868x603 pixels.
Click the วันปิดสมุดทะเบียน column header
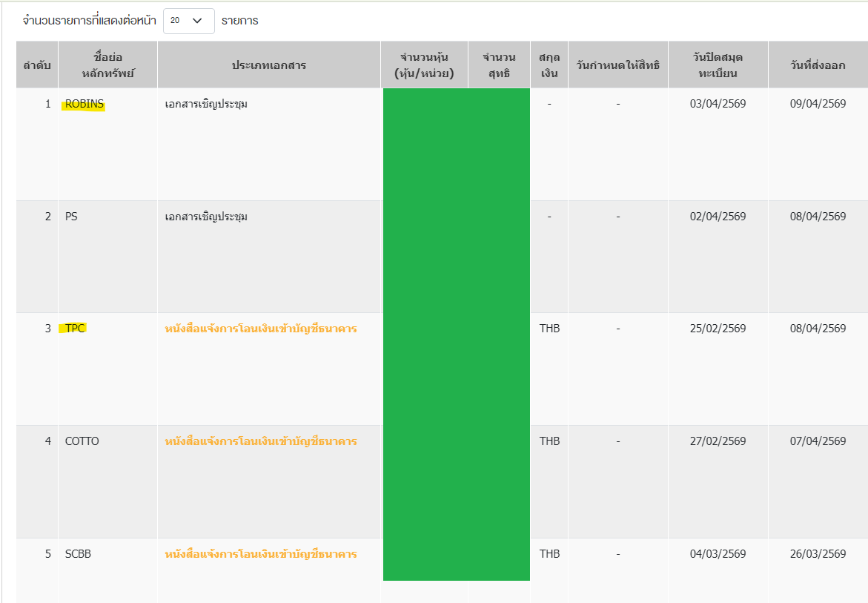click(x=718, y=65)
